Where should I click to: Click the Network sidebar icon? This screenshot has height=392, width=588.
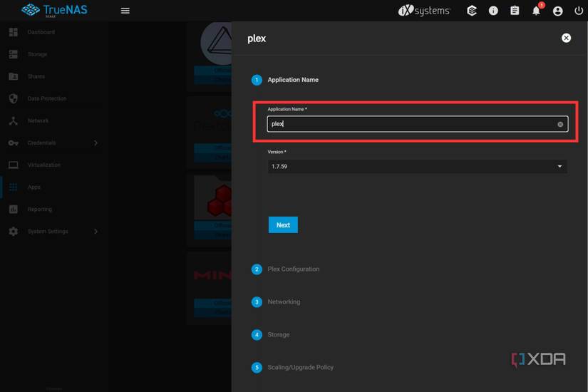(x=13, y=120)
